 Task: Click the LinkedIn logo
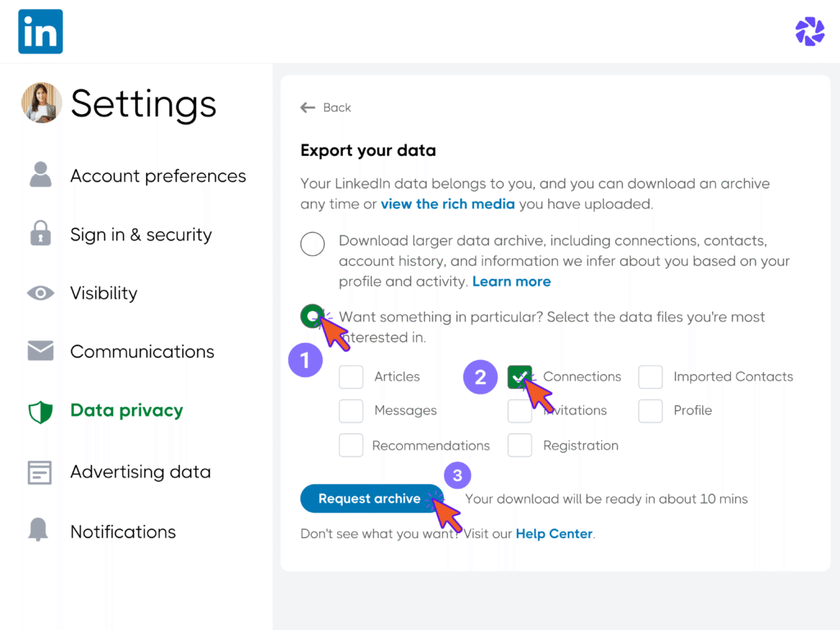[40, 30]
